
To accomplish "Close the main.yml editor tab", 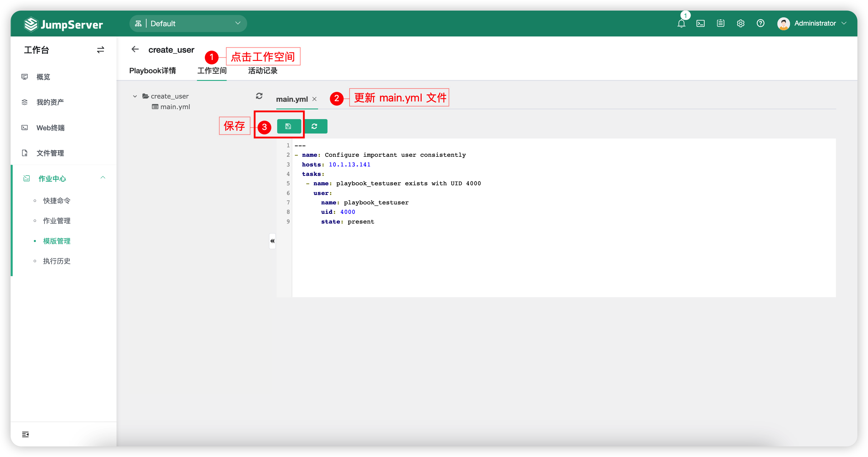I will tap(314, 99).
